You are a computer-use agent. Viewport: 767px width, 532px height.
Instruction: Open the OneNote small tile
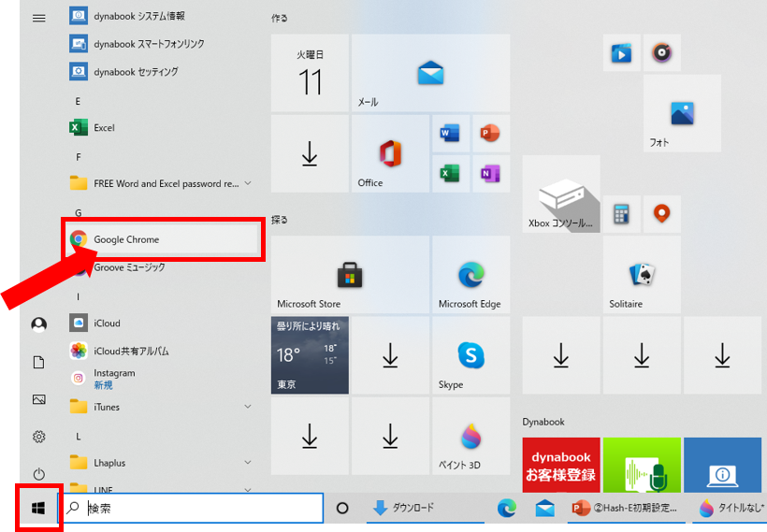(x=491, y=174)
